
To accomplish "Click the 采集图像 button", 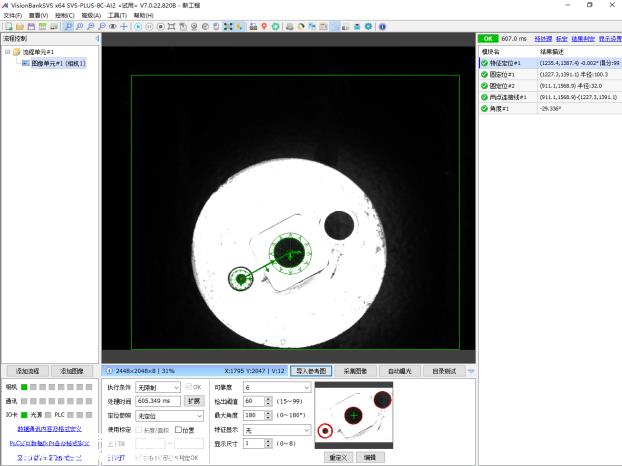I will [355, 371].
